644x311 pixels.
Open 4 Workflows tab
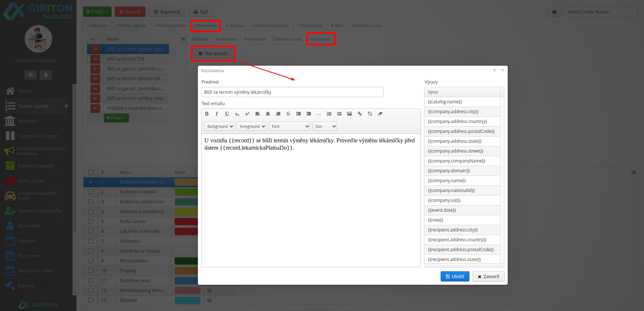click(x=206, y=26)
